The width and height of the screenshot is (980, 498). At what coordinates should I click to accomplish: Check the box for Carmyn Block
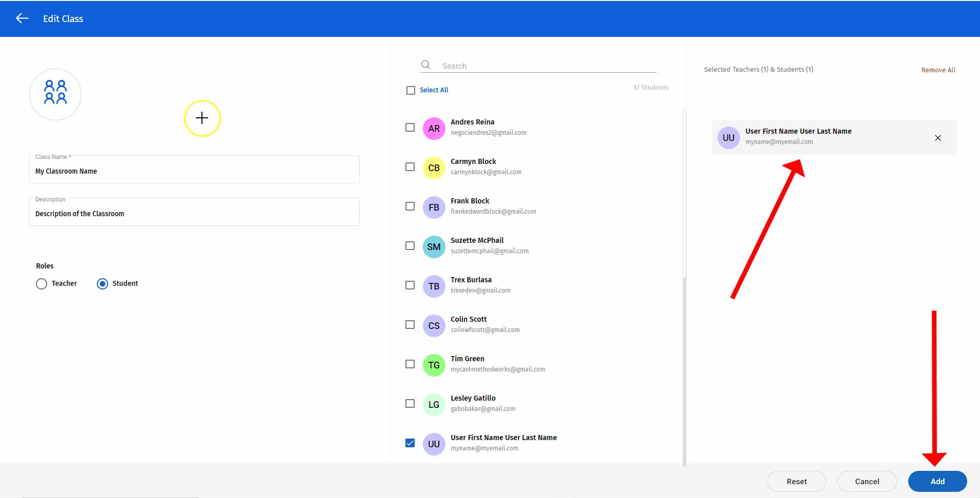[410, 167]
